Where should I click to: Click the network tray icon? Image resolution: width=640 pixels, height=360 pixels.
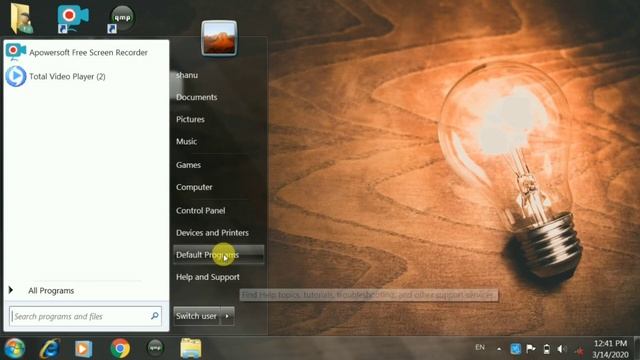[x=579, y=350]
